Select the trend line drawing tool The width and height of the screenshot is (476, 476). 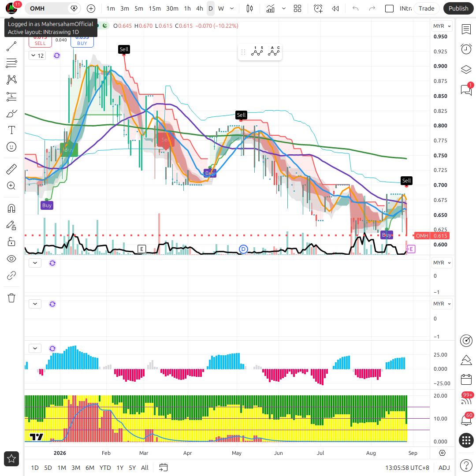pos(11,46)
